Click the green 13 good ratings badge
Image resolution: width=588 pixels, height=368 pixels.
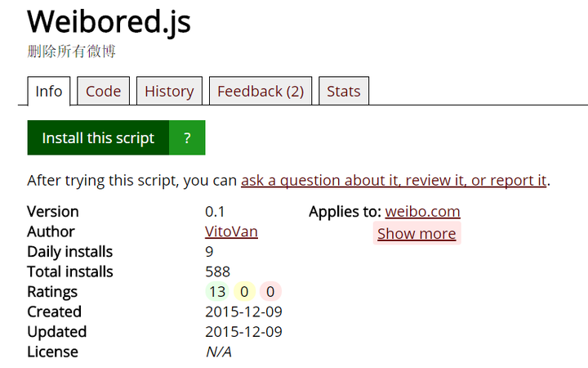click(x=217, y=292)
